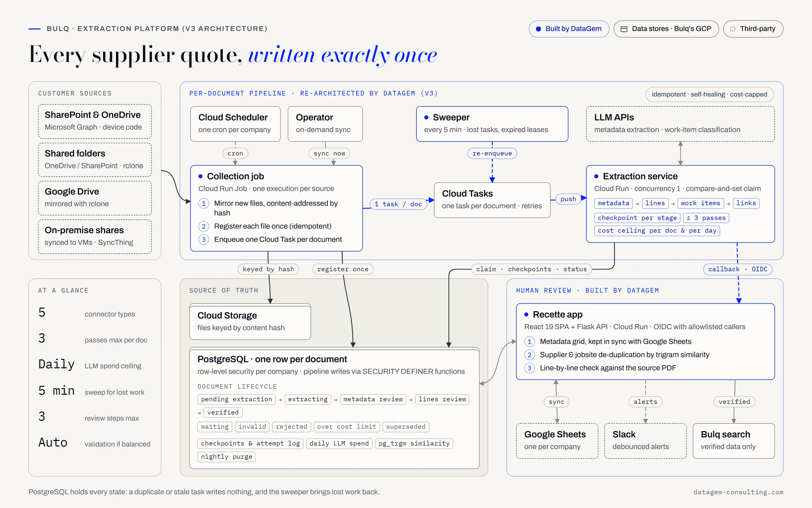This screenshot has height=508, width=812.
Task: Click the Cloud Storage box
Action: point(250,322)
